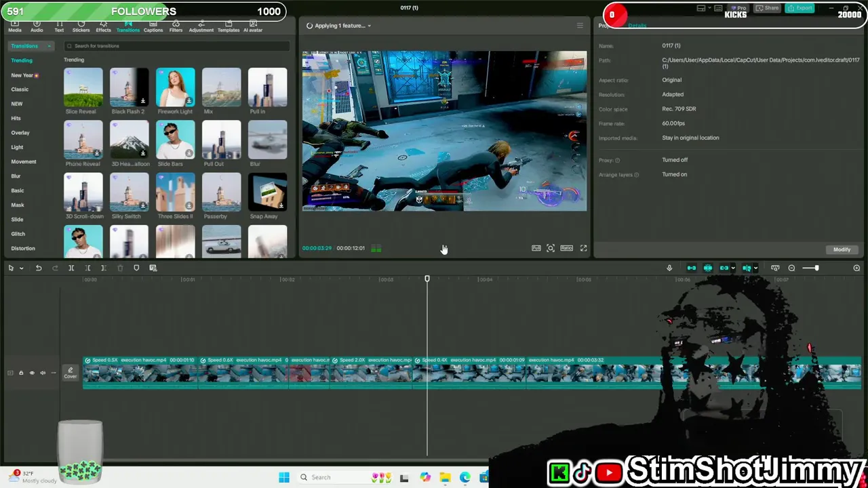This screenshot has width=868, height=488.
Task: Select the Trending transitions category
Action: pos(22,60)
